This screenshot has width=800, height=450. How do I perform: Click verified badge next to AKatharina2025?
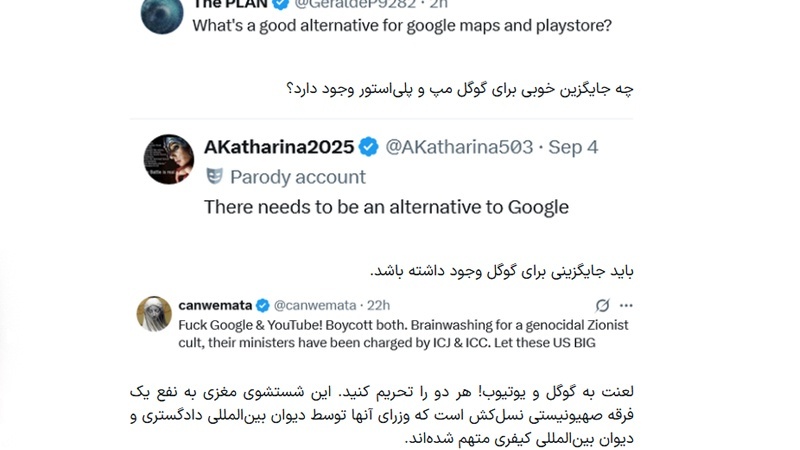[x=368, y=147]
